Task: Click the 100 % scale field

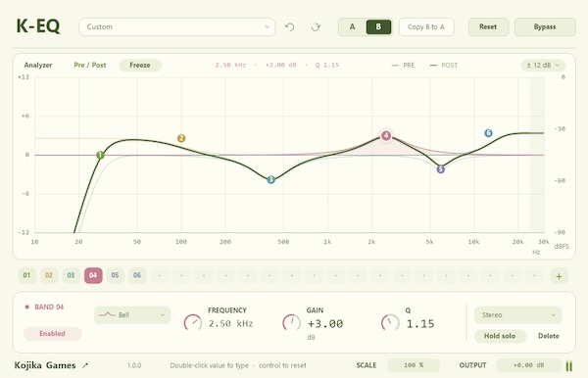Action: [x=414, y=365]
